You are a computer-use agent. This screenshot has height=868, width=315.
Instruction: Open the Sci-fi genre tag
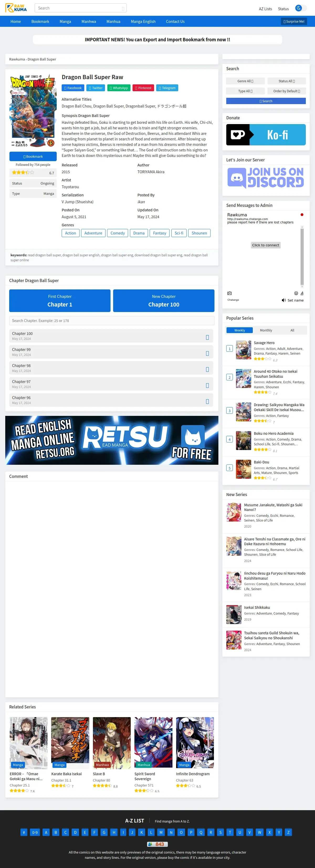179,233
